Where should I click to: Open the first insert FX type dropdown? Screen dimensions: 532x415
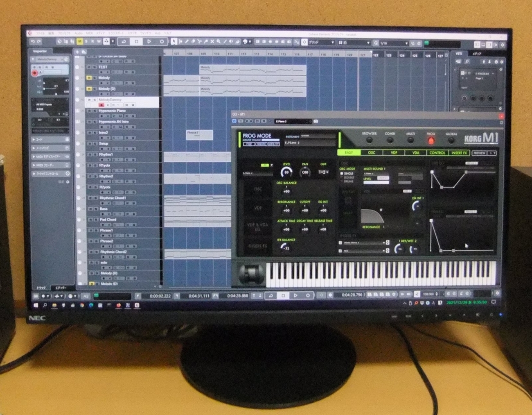[x=364, y=243]
